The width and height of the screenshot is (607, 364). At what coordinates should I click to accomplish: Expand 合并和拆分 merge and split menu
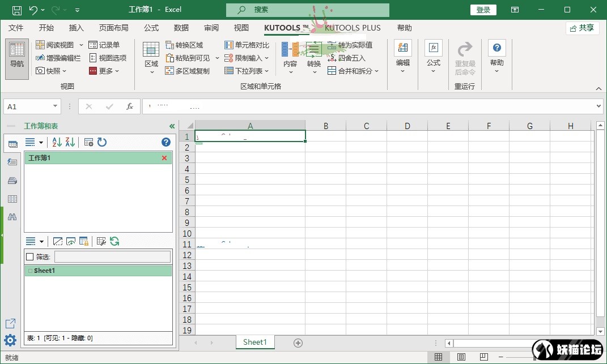(x=353, y=71)
